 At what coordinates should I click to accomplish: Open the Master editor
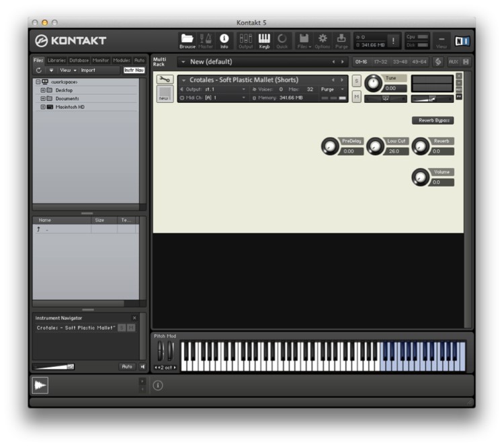[206, 41]
